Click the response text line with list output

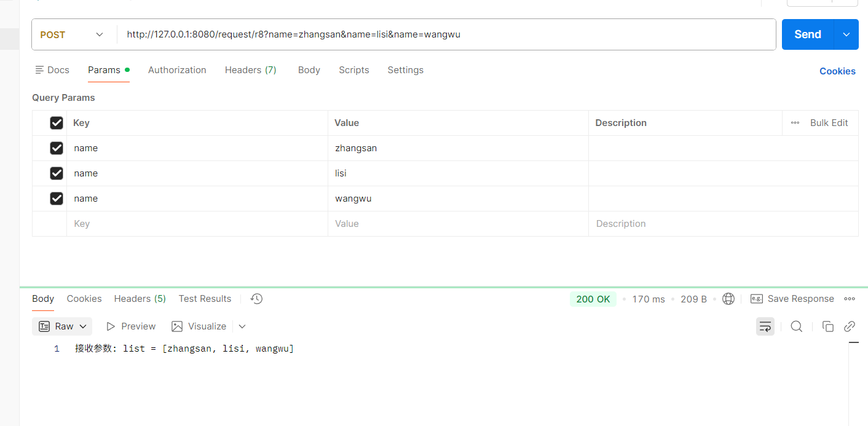pyautogui.click(x=184, y=349)
